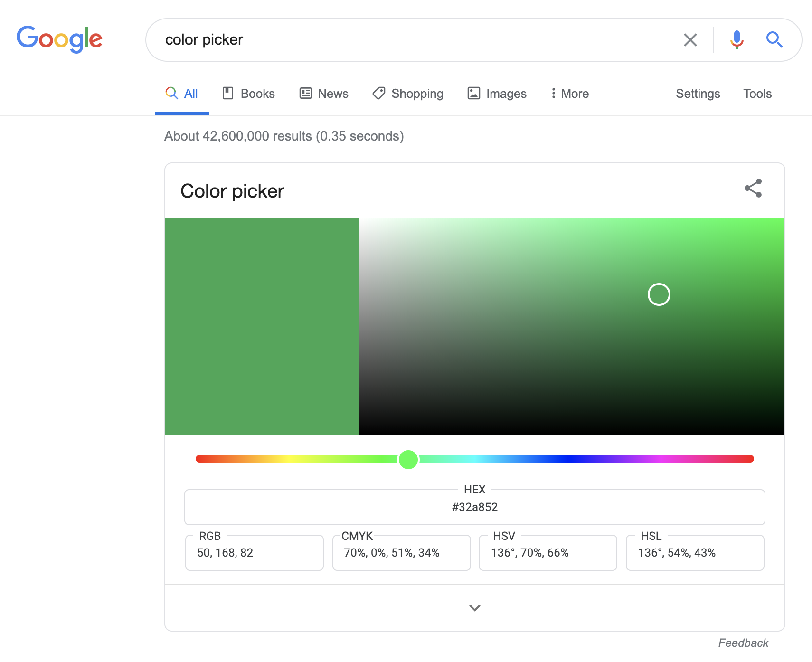Viewport: 812px width, 662px height.
Task: Expand the color picker with the down chevron
Action: pos(474,608)
